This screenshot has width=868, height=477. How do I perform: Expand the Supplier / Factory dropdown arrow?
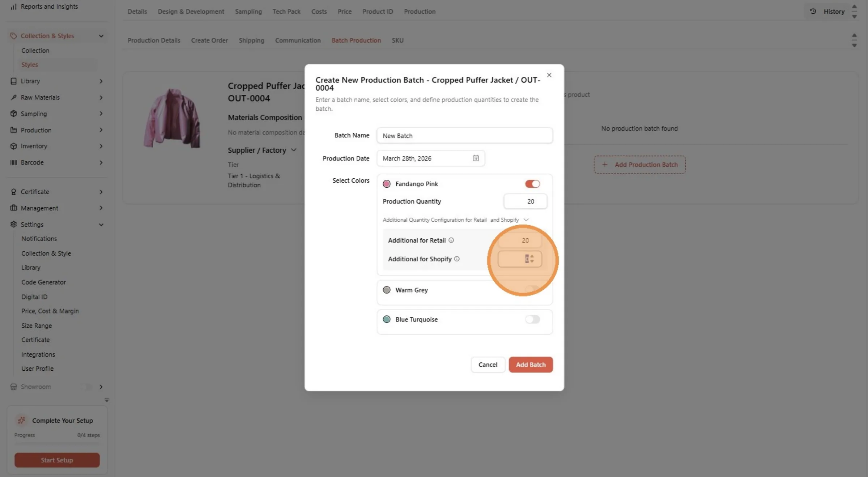pos(294,150)
